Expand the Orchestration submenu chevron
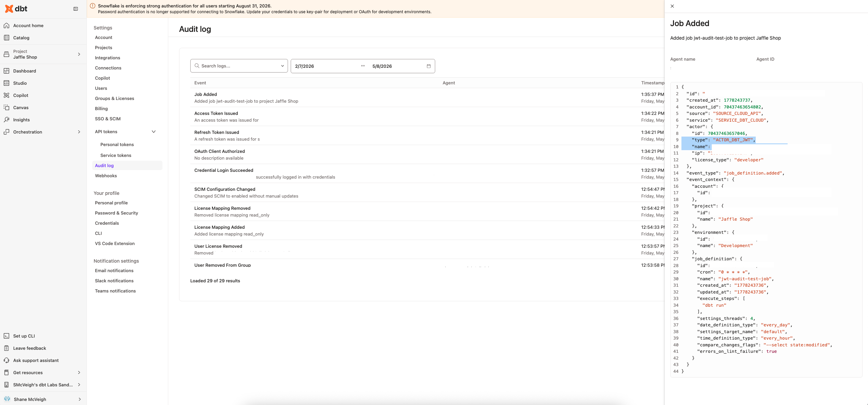This screenshot has width=868, height=405. 79,132
